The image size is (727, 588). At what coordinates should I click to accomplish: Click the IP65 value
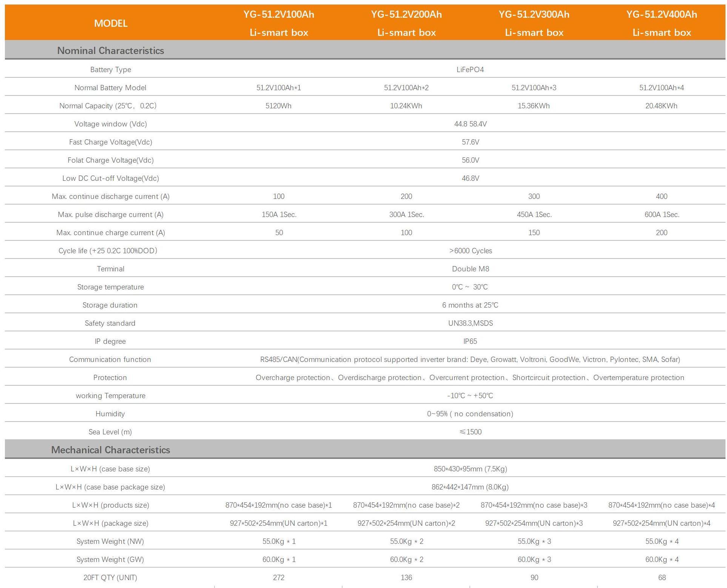click(470, 341)
